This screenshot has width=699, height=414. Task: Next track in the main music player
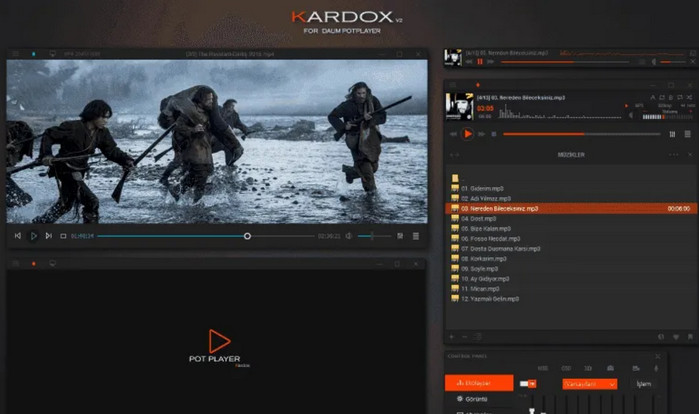coord(481,134)
